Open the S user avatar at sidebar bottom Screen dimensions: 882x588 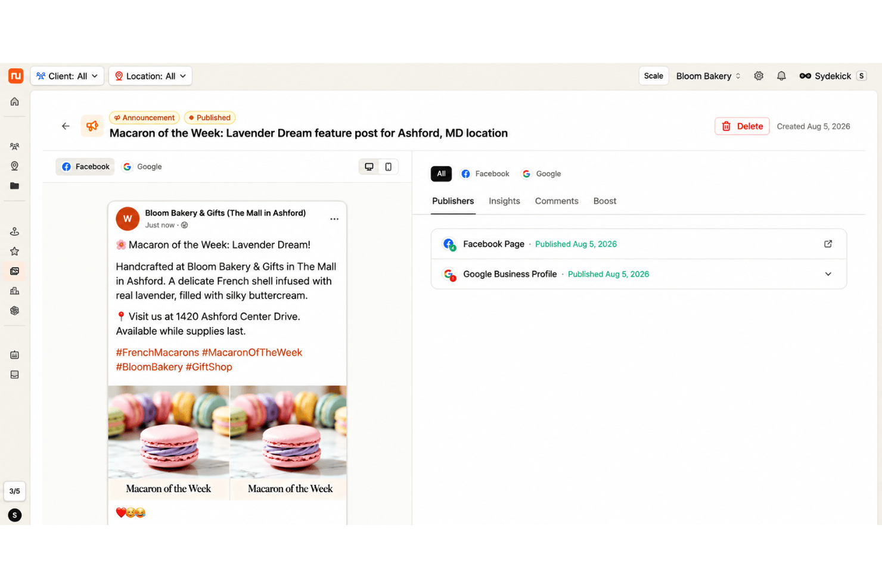[x=15, y=515]
